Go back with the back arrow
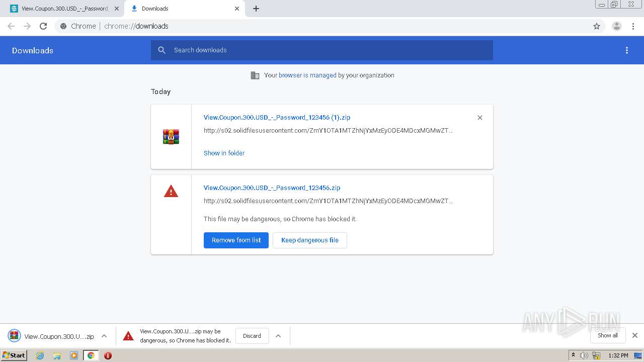Viewport: 644px width, 362px height. 11,26
